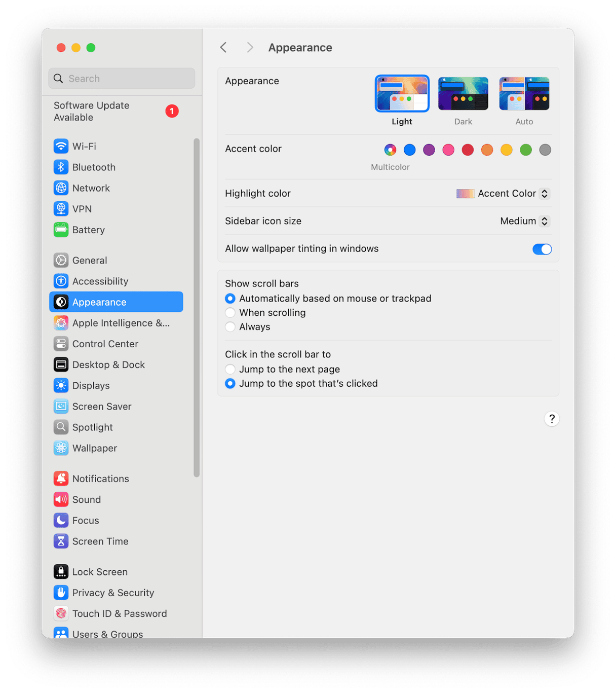
Task: Go back with the left chevron
Action: (223, 48)
